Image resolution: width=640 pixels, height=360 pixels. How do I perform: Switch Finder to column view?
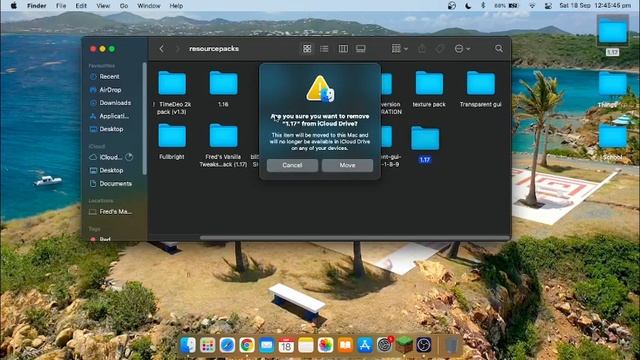343,49
